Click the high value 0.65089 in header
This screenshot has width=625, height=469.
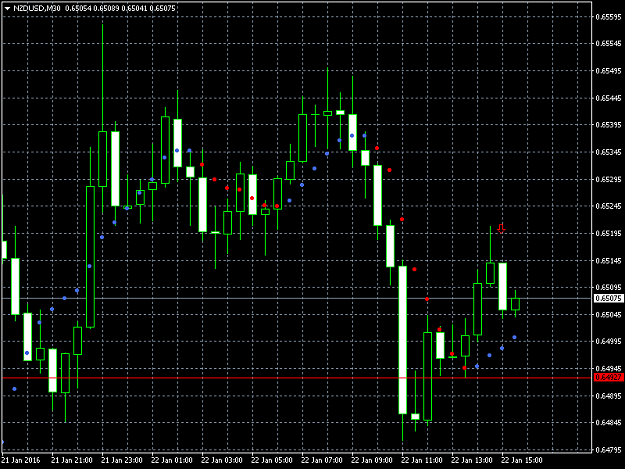(x=106, y=8)
